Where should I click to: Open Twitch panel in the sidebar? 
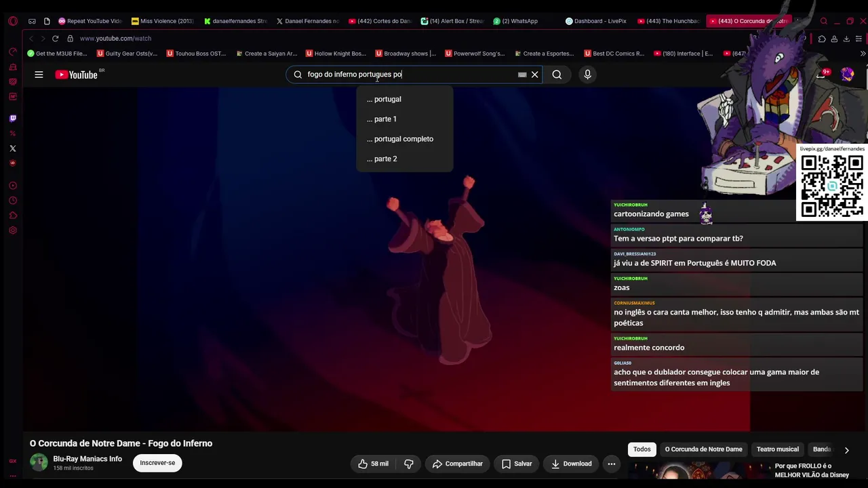12,119
